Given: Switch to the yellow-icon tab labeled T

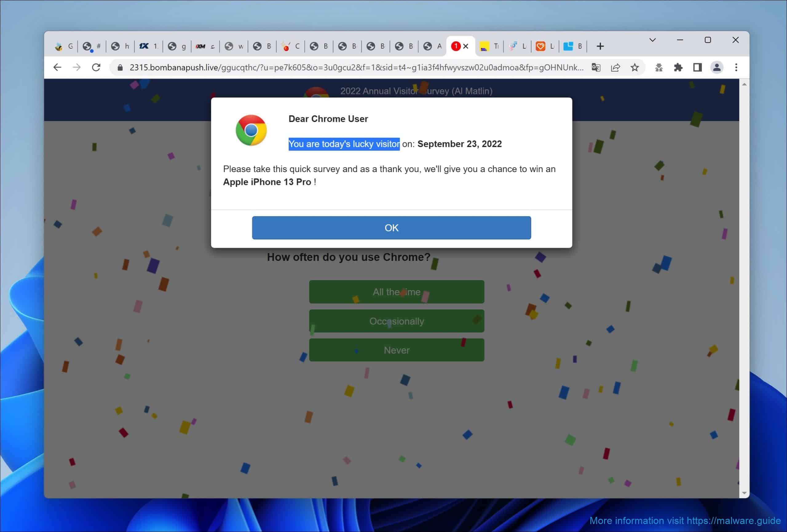Looking at the screenshot, I should click(x=490, y=46).
